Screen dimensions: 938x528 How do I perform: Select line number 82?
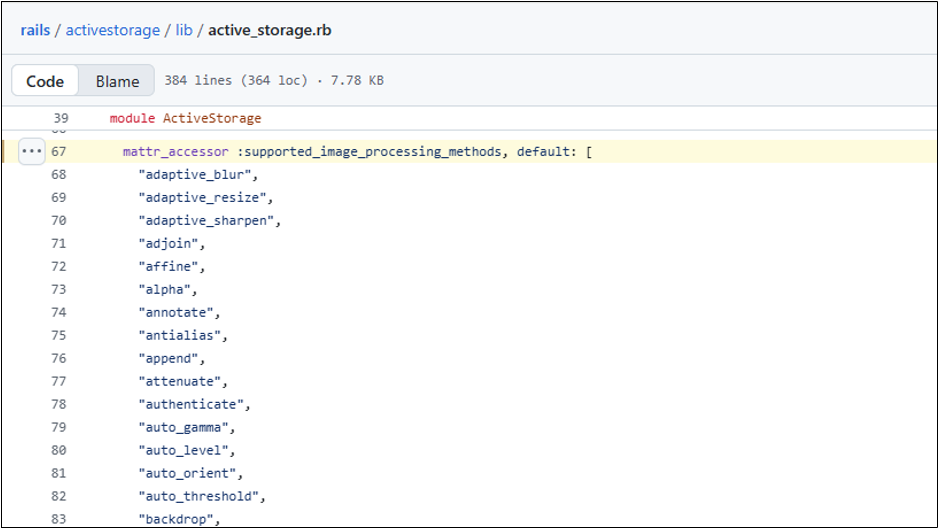[x=59, y=496]
